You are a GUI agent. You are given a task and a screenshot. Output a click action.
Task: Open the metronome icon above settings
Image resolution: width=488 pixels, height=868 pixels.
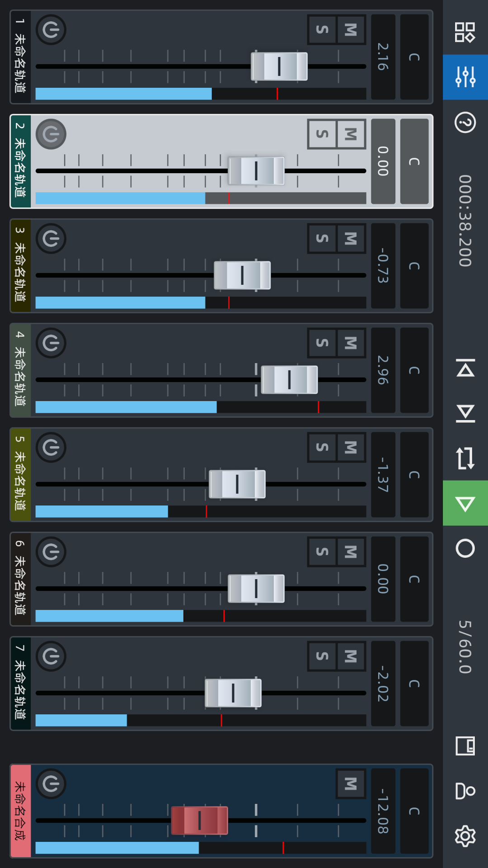tap(465, 791)
